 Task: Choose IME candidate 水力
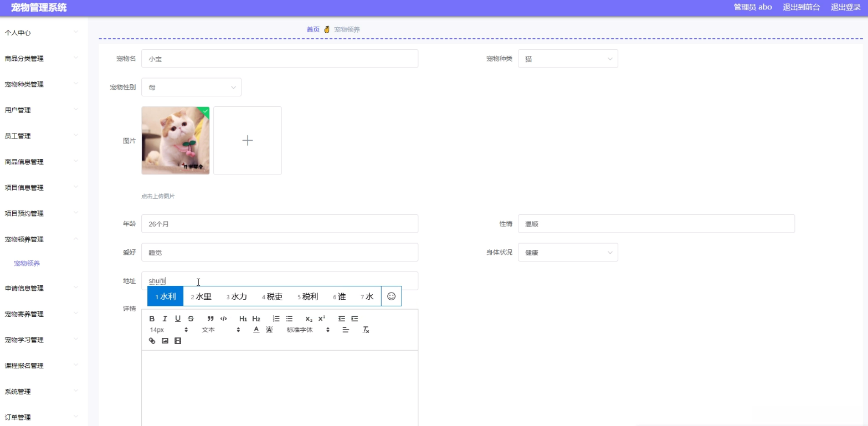pyautogui.click(x=237, y=296)
